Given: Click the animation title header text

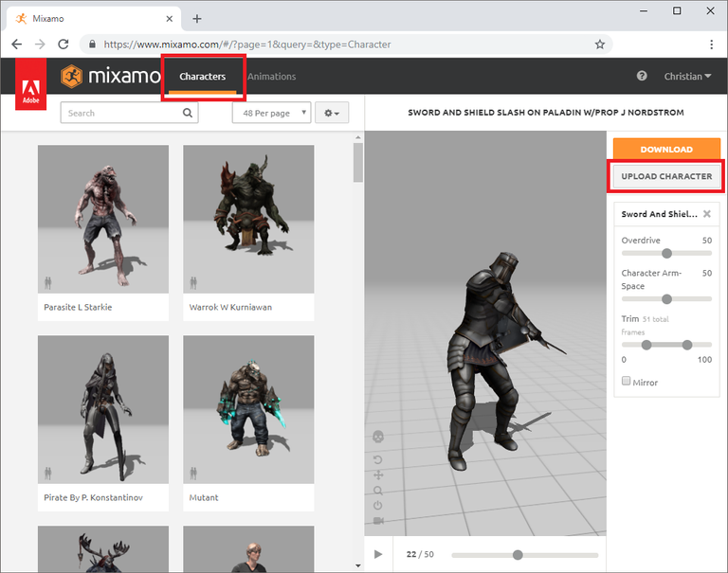Looking at the screenshot, I should coord(546,113).
